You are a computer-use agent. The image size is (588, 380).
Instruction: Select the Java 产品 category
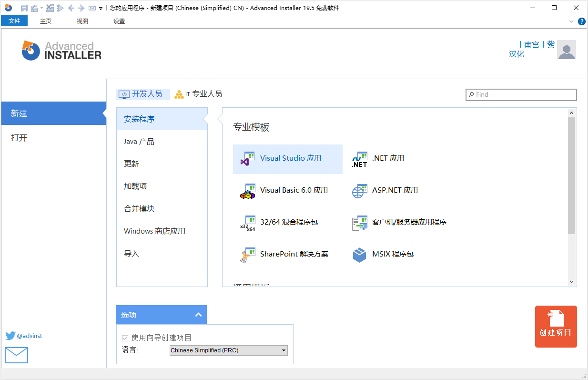(162, 142)
